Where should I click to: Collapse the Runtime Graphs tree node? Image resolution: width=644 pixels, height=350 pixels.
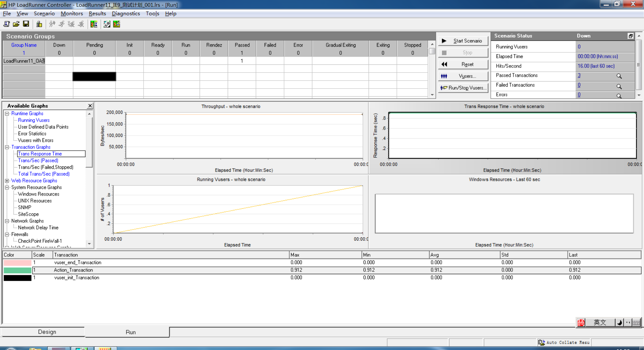tap(7, 114)
